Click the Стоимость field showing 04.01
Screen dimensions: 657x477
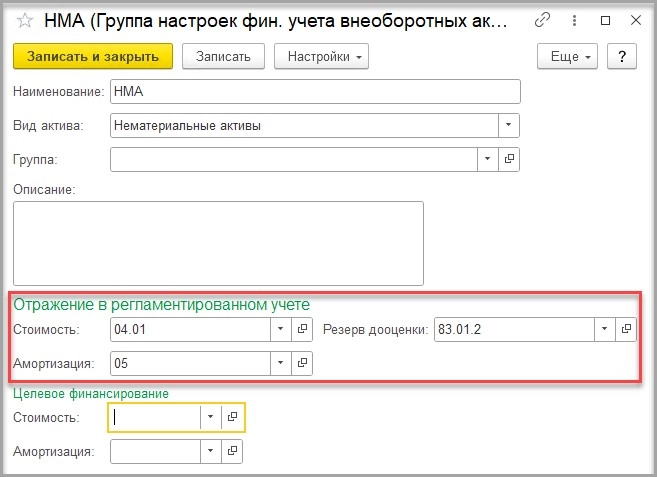pos(191,329)
